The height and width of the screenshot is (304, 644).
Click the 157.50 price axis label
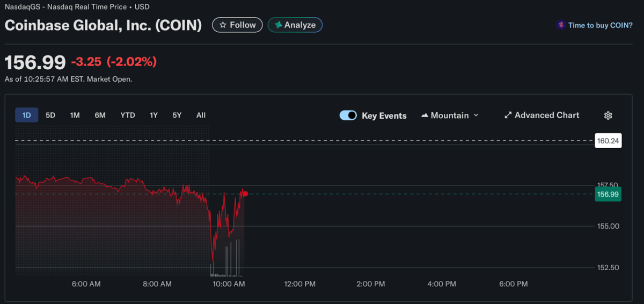pyautogui.click(x=608, y=185)
